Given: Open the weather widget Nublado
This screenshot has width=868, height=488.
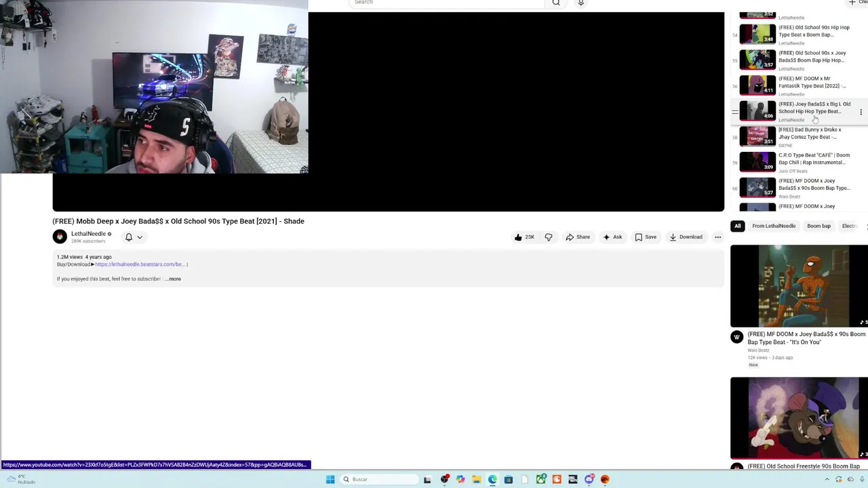Looking at the screenshot, I should coord(20,479).
